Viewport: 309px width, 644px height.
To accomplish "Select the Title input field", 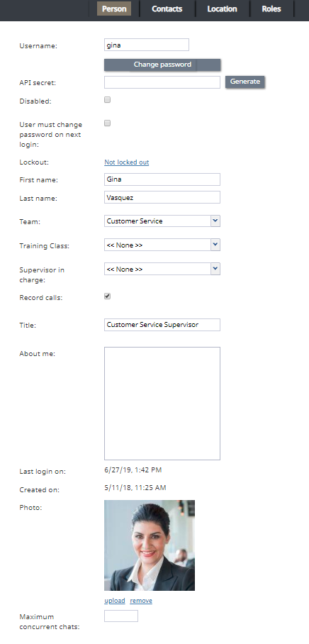I will (162, 324).
